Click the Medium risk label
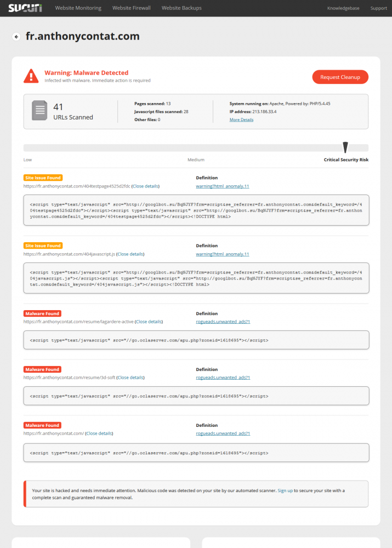The height and width of the screenshot is (548, 392). [x=196, y=159]
